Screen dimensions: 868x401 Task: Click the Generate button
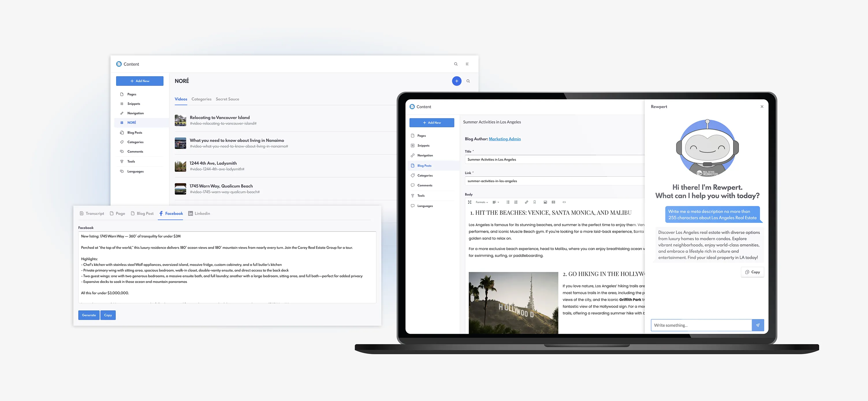(x=89, y=315)
